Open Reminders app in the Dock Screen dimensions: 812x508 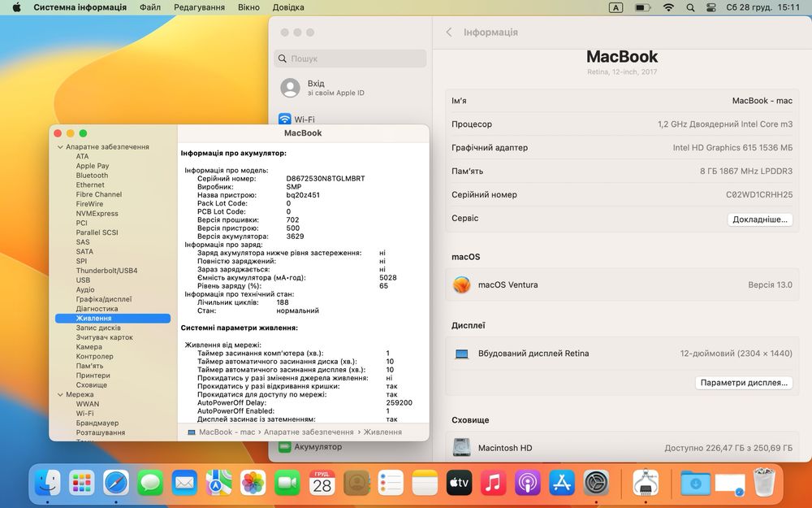pos(391,483)
